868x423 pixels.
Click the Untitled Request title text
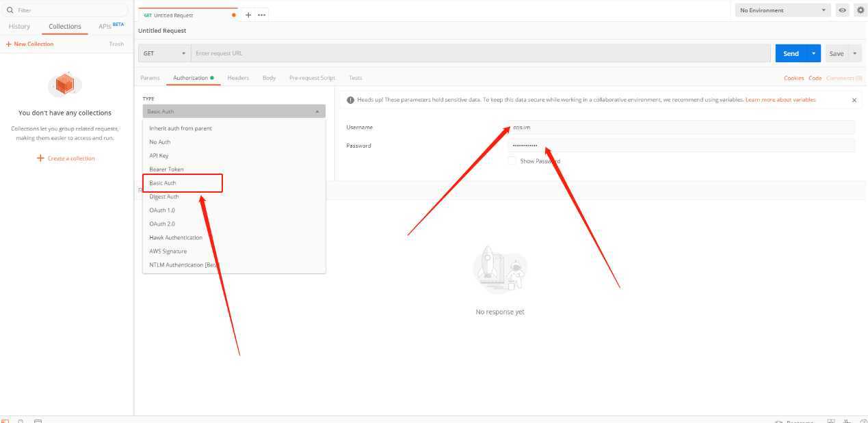click(x=162, y=31)
